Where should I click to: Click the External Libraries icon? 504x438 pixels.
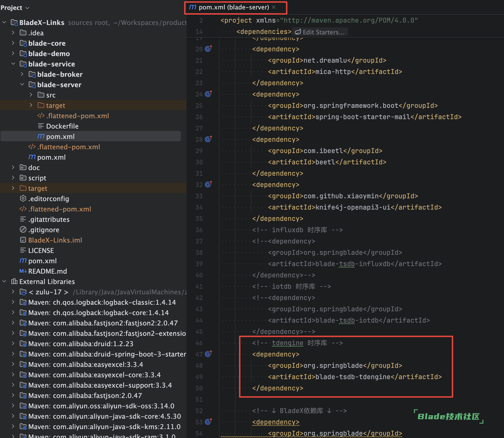point(14,281)
